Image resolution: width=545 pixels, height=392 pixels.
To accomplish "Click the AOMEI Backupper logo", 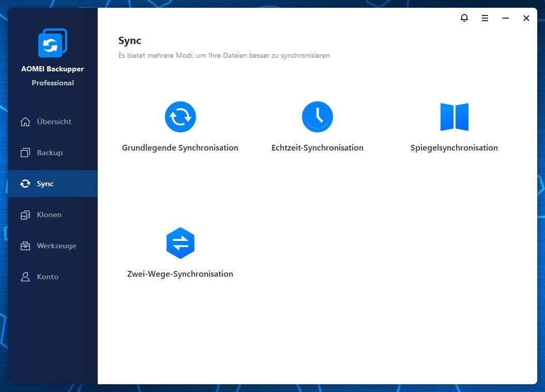I will pyautogui.click(x=52, y=43).
